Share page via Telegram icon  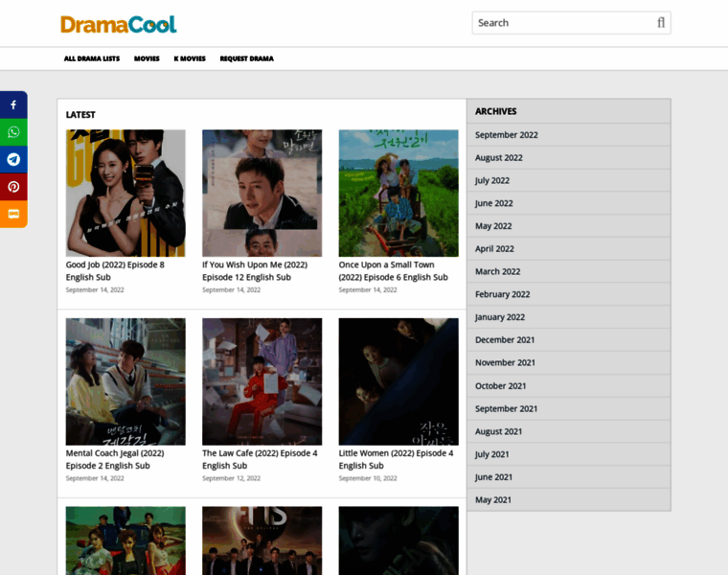13,160
